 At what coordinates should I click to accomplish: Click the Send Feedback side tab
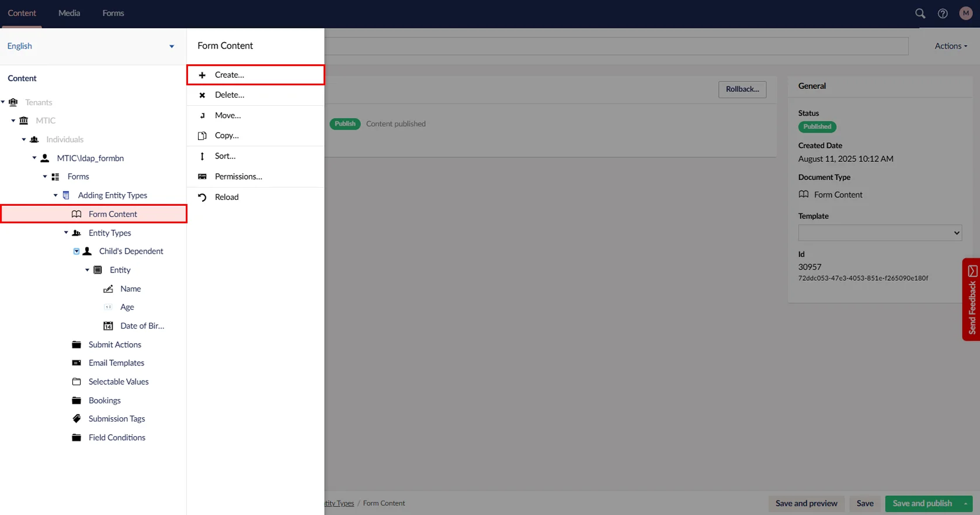tap(971, 299)
